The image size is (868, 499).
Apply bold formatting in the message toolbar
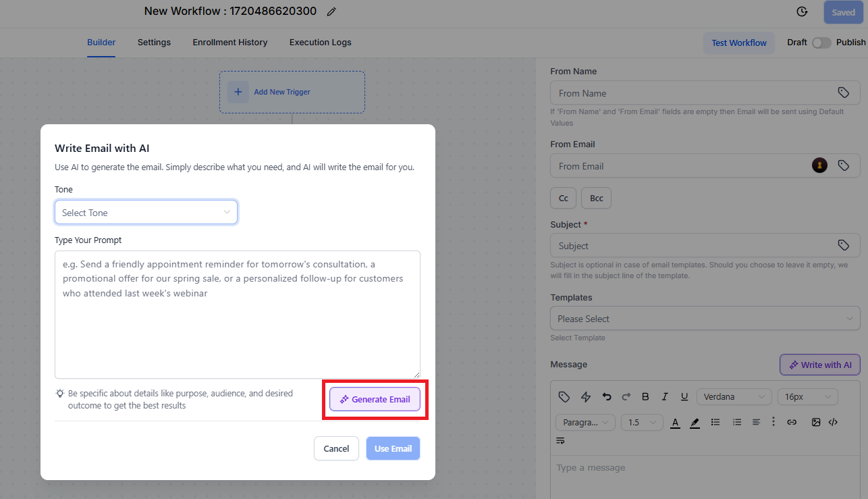(x=645, y=396)
